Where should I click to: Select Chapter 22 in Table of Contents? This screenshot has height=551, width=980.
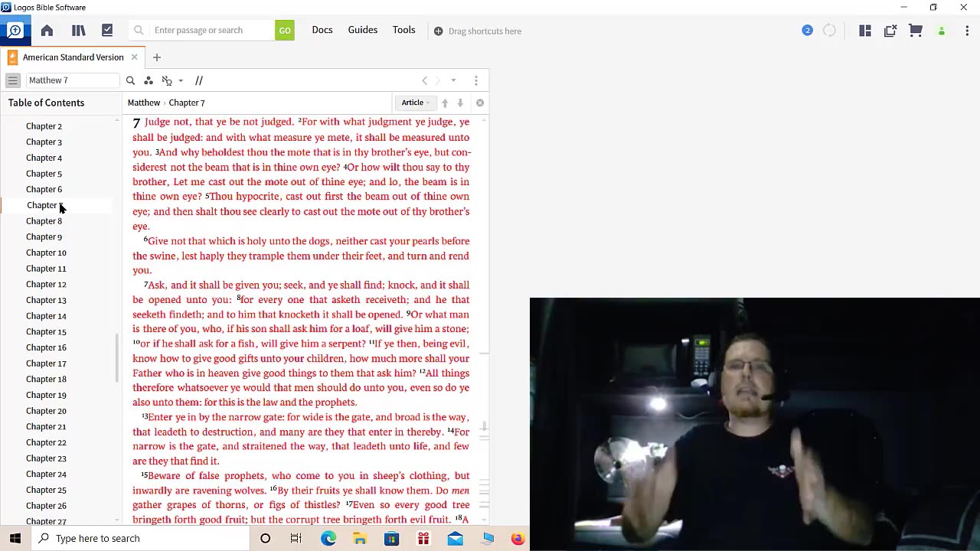(46, 442)
